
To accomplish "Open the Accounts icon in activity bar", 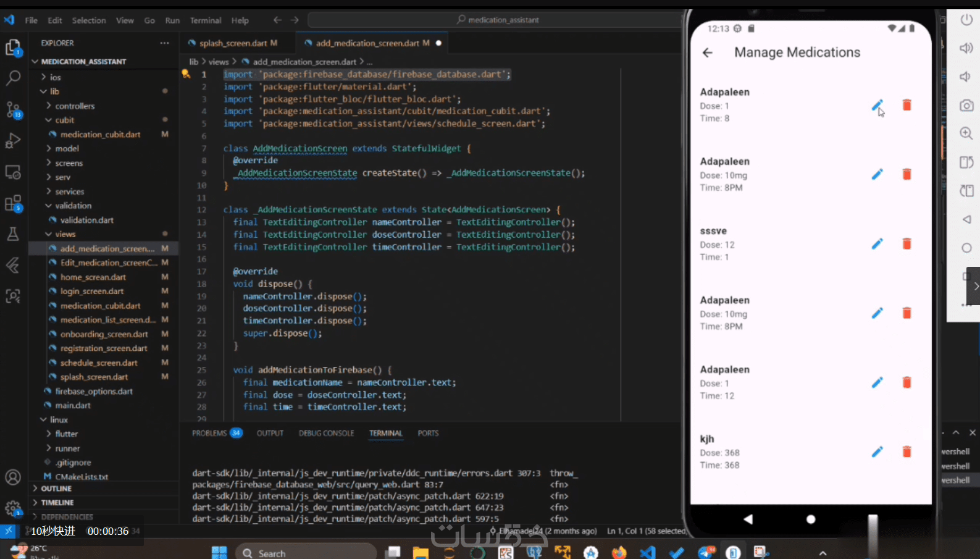I will [13, 477].
